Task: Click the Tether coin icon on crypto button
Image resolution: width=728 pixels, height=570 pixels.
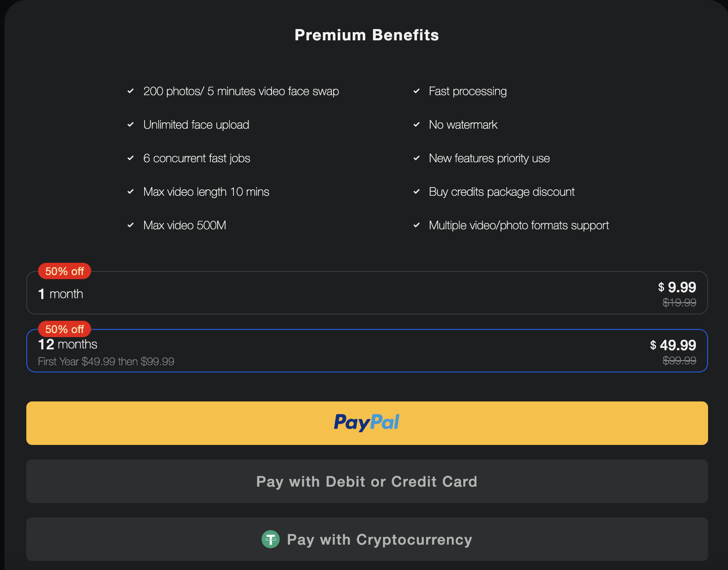Action: [x=271, y=539]
